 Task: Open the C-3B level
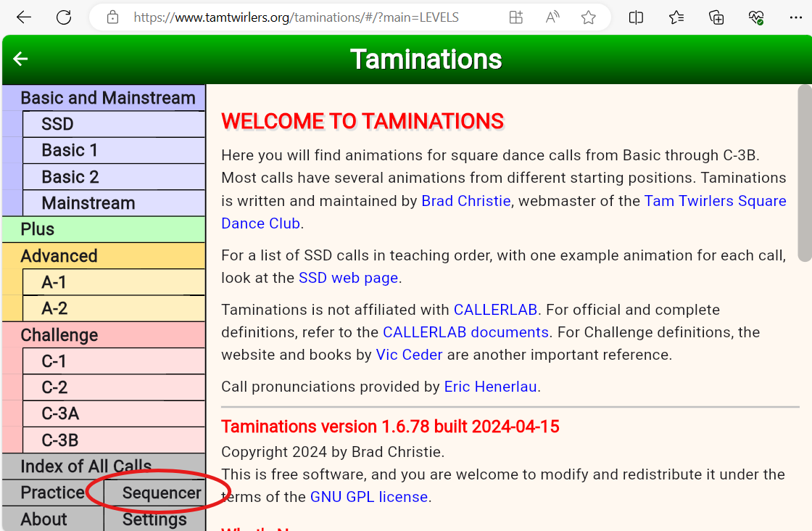tap(114, 440)
